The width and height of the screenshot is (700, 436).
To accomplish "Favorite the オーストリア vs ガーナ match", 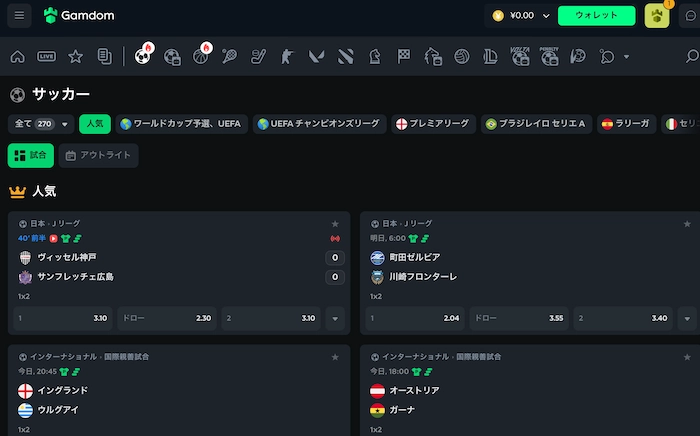I will pos(687,357).
